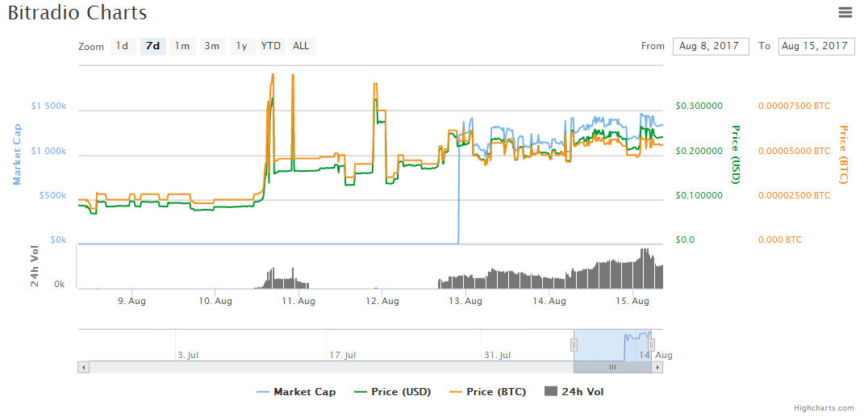This screenshot has width=868, height=417.
Task: Edit the From date field
Action: (711, 47)
